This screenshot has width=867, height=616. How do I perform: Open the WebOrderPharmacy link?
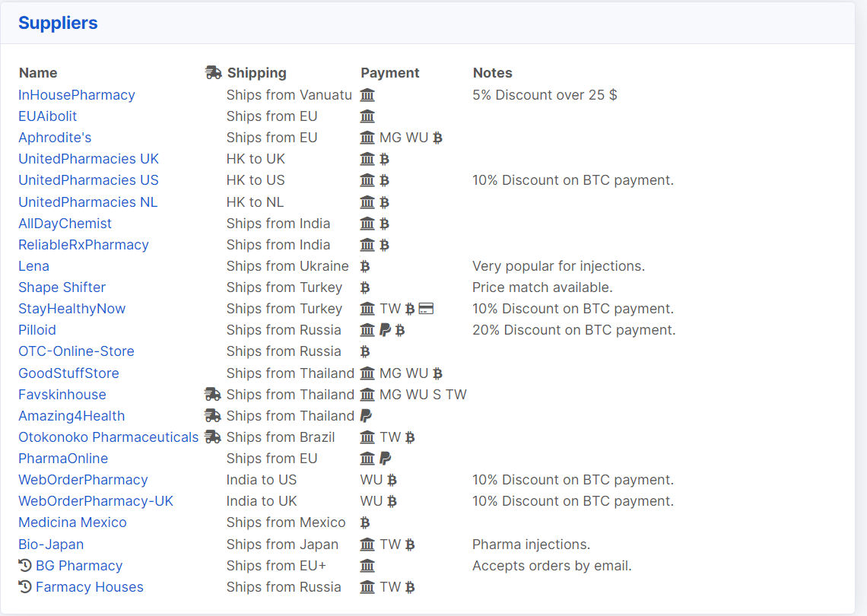[x=83, y=480]
